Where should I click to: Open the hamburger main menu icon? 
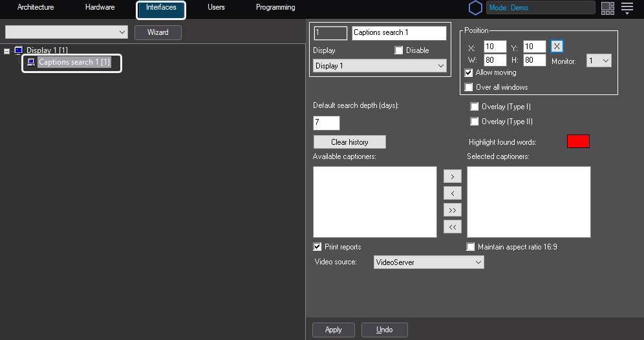tap(627, 8)
